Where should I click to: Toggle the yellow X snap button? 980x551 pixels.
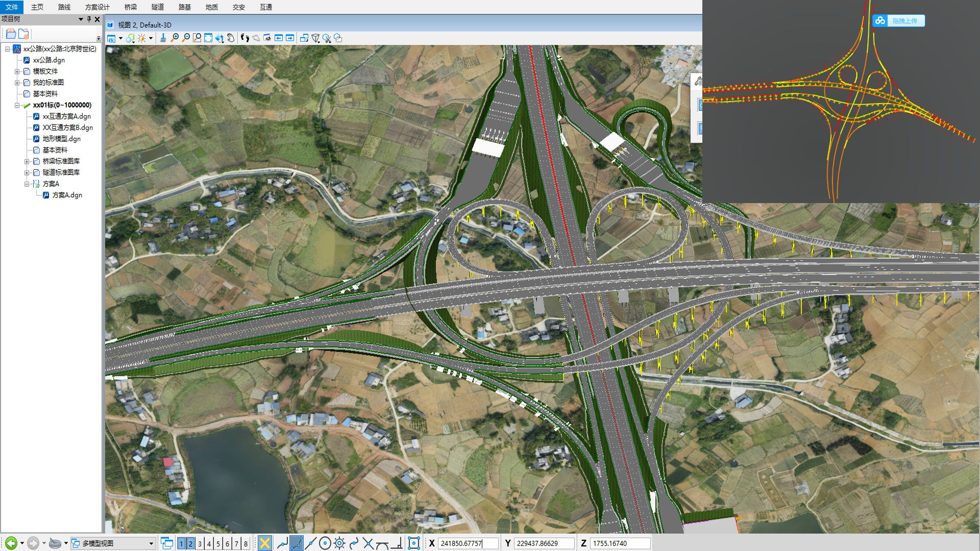[x=264, y=543]
